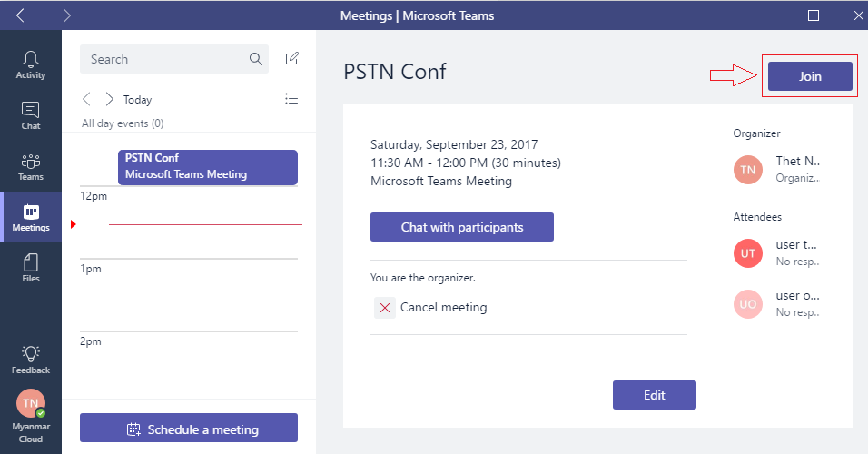Image resolution: width=868 pixels, height=454 pixels.
Task: Open Feedback lightbulb icon
Action: coord(31,354)
